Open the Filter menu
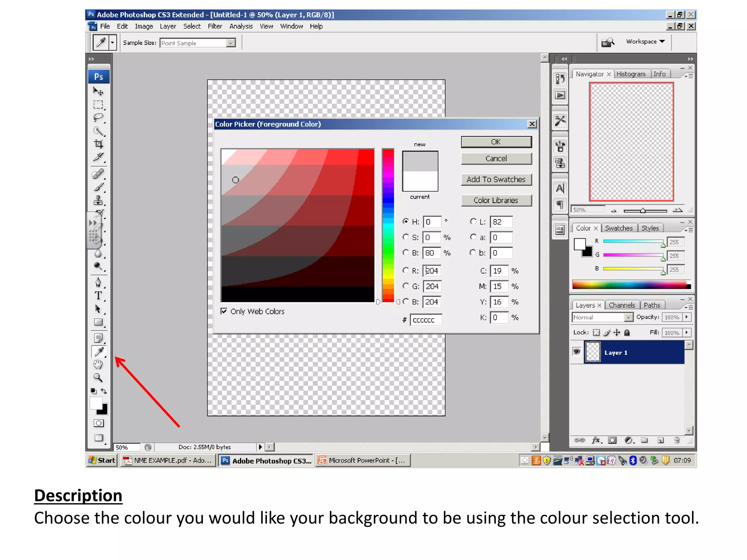The height and width of the screenshot is (560, 747). point(215,26)
